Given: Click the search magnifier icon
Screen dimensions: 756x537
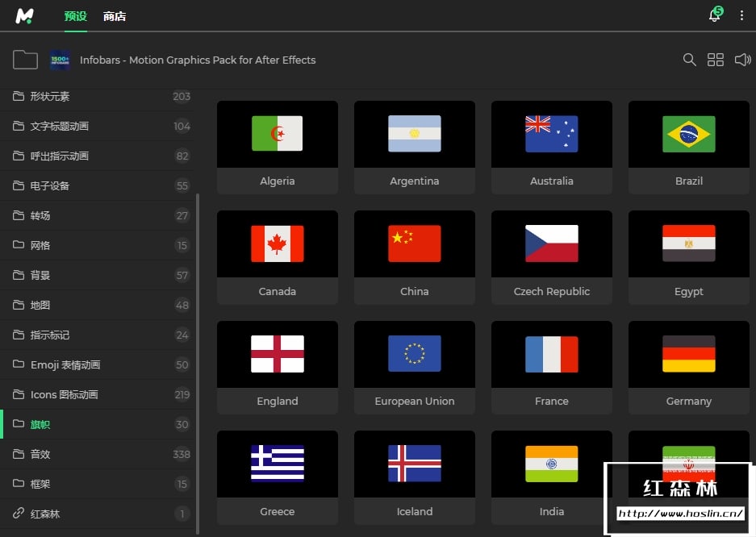Looking at the screenshot, I should click(690, 60).
